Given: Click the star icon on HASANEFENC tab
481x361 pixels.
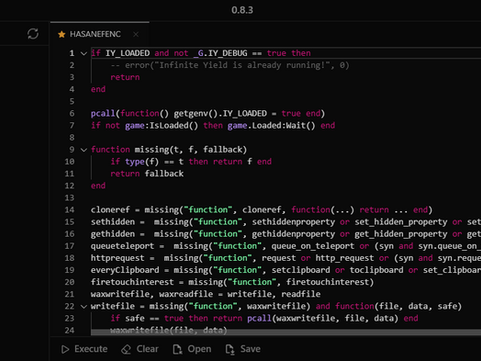Looking at the screenshot, I should 62,34.
